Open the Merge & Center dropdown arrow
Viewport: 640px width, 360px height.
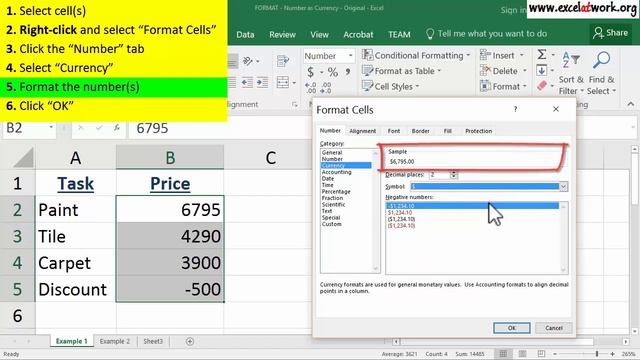point(294,83)
